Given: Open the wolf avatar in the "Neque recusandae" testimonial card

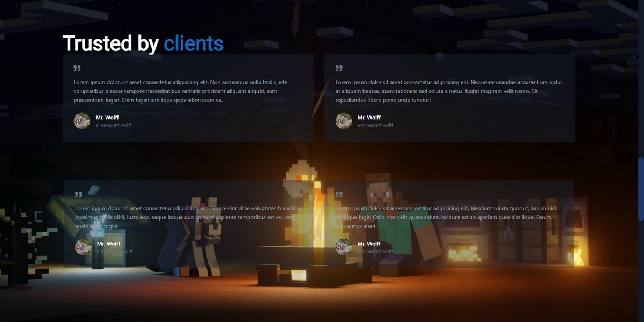Looking at the screenshot, I should point(344,121).
